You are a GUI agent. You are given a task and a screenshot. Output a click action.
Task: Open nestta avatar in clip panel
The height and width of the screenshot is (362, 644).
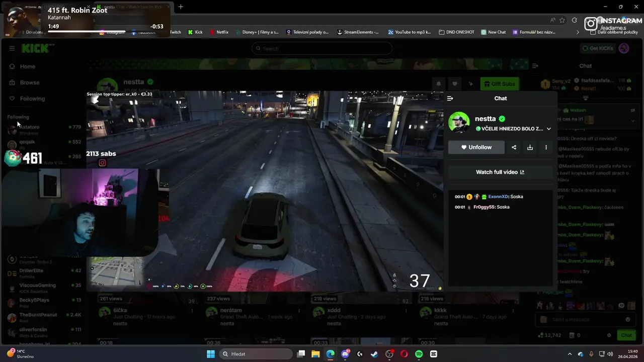click(459, 122)
